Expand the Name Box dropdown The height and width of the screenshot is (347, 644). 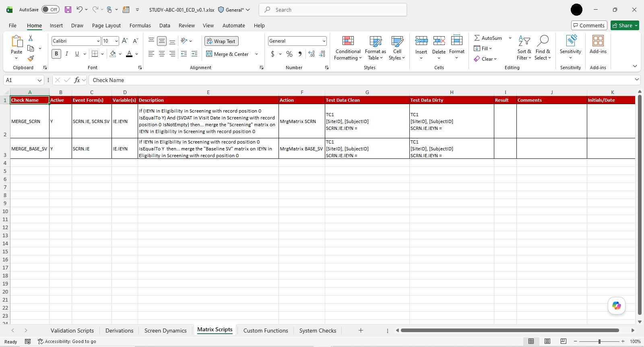(39, 80)
